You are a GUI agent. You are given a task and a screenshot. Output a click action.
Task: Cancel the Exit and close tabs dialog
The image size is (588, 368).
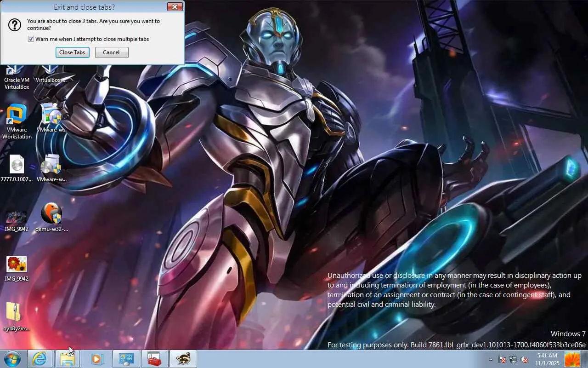112,52
